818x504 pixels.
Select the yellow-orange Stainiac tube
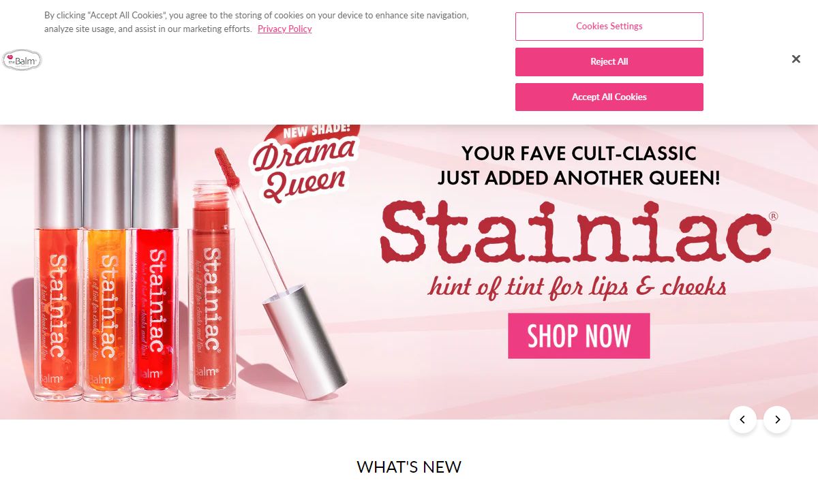[106, 262]
